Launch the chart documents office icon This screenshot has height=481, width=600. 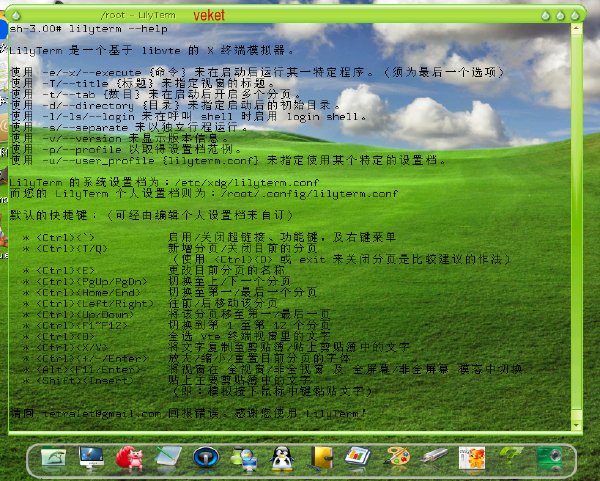click(x=357, y=457)
